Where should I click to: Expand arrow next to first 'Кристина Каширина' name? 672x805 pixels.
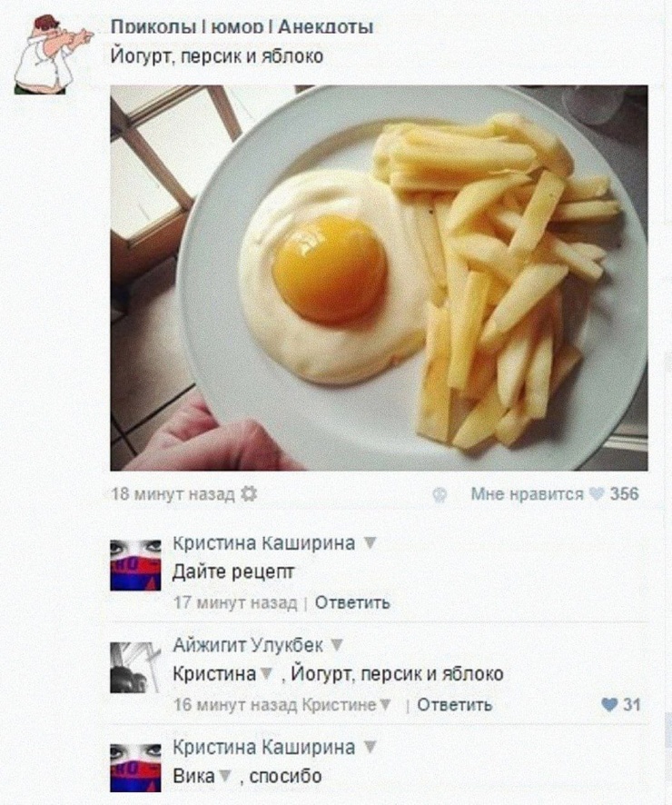point(370,543)
